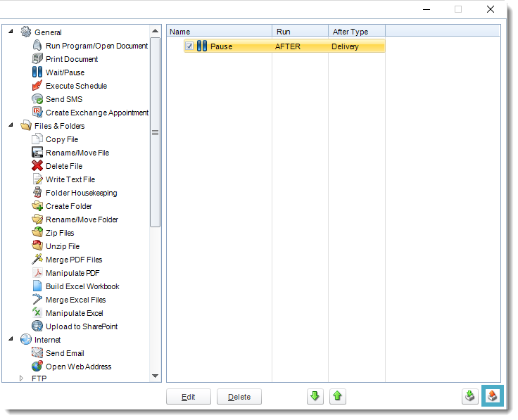
Task: Collapse the Internet tree group
Action: tap(11, 339)
